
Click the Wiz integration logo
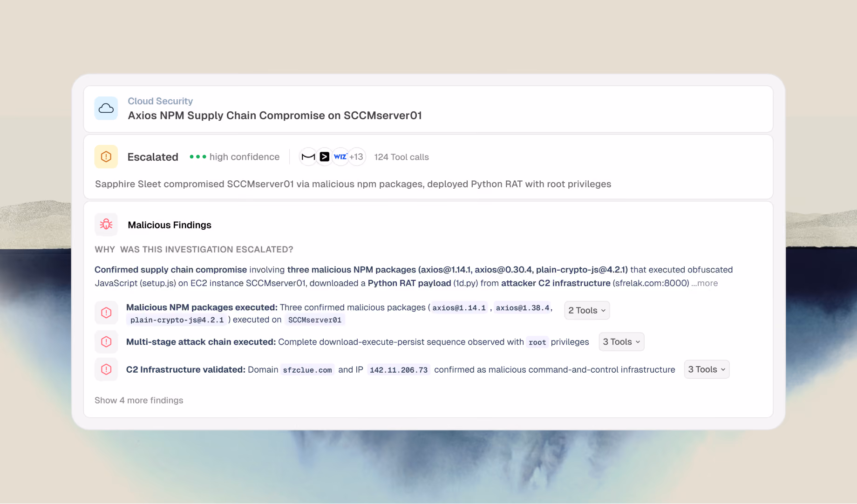(340, 157)
